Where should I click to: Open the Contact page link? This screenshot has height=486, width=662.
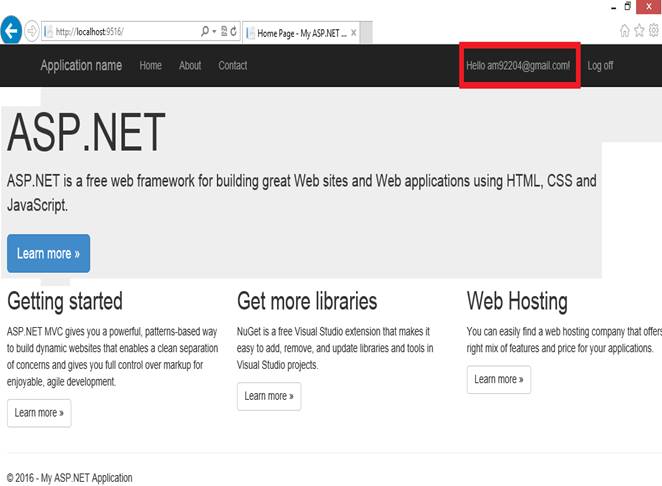[233, 65]
